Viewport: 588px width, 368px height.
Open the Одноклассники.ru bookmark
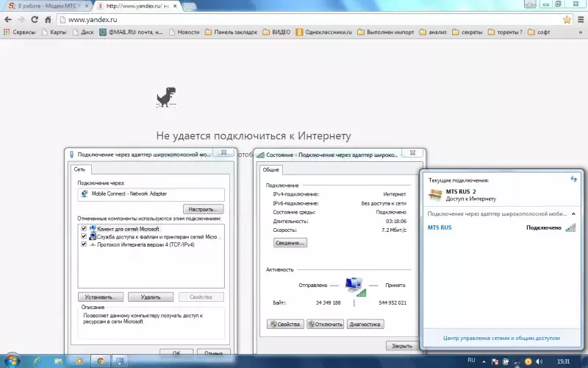coord(323,32)
